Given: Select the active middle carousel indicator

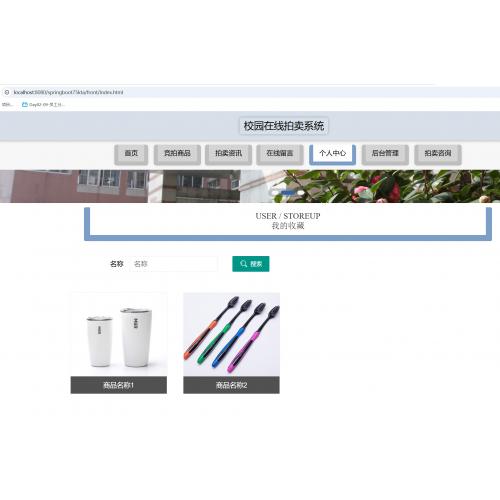Looking at the screenshot, I should click(288, 192).
